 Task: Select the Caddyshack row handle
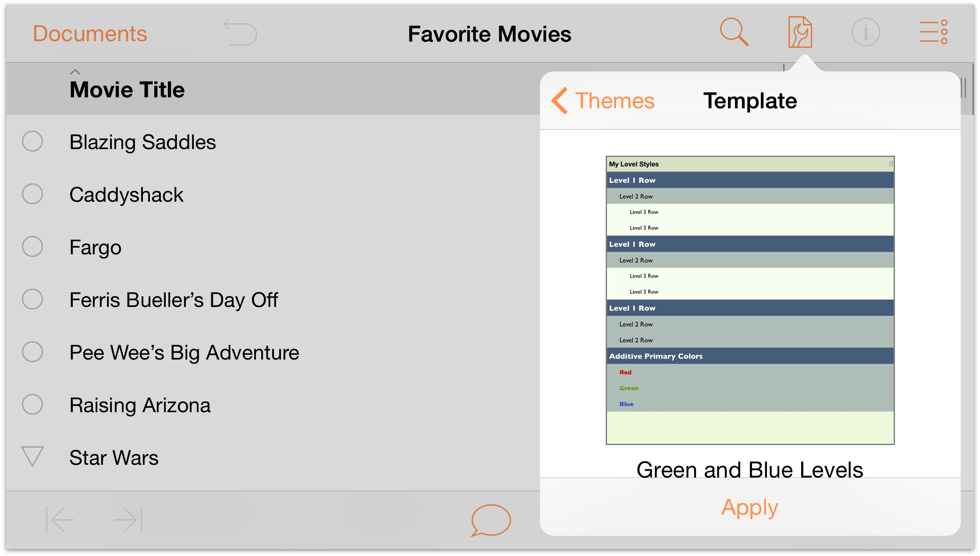pos(32,194)
